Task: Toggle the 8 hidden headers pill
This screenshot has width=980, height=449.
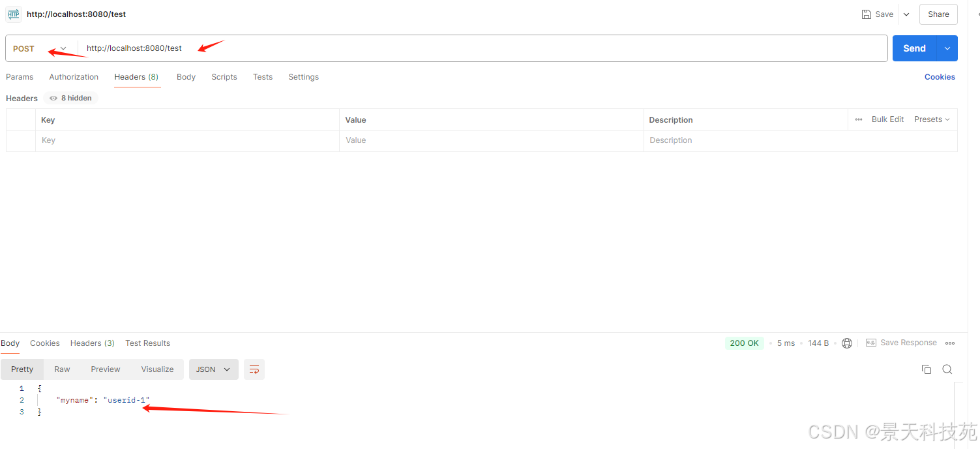Action: click(x=71, y=99)
